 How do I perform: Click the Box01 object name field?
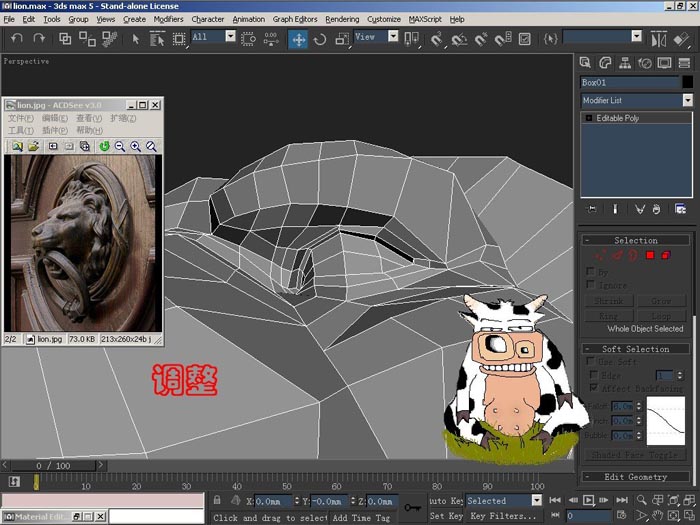pos(630,82)
